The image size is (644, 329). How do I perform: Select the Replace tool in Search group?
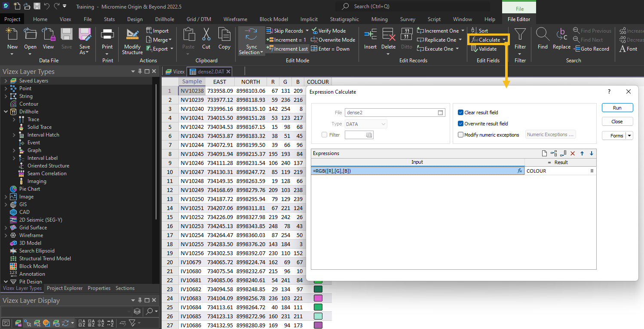pyautogui.click(x=561, y=40)
